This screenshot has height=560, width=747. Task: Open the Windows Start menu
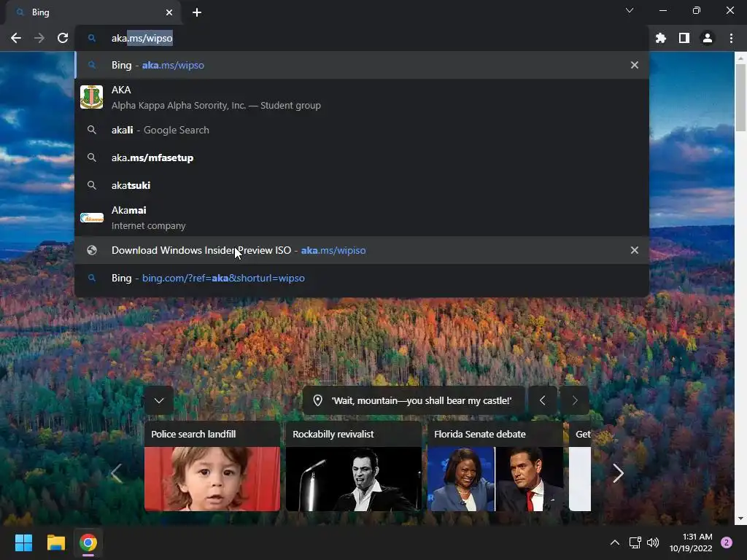[x=23, y=542]
